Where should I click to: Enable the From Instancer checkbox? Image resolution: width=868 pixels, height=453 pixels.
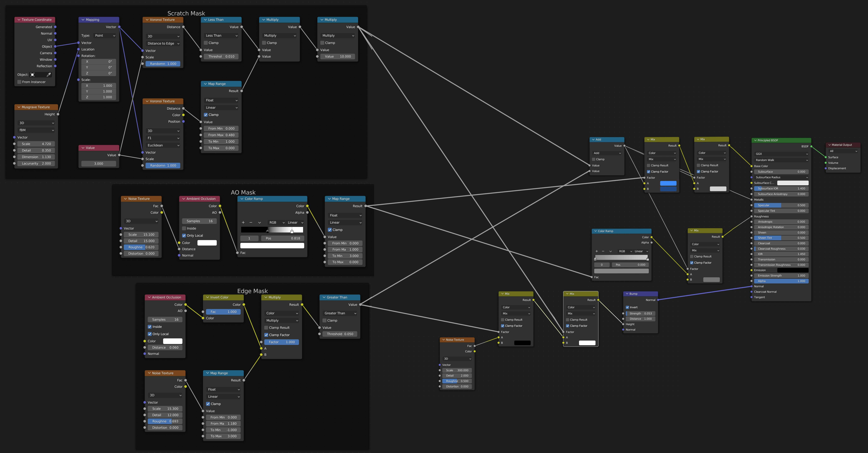click(x=20, y=82)
